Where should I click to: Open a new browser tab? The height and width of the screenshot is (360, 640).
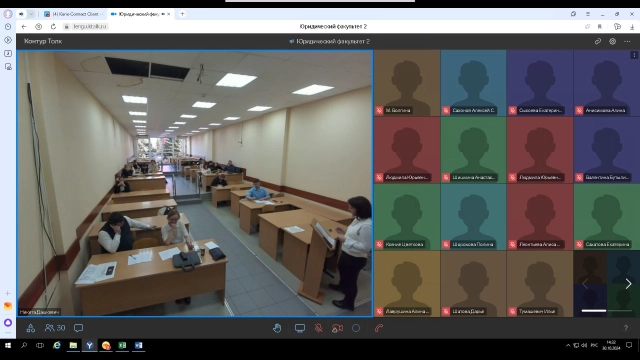point(182,14)
